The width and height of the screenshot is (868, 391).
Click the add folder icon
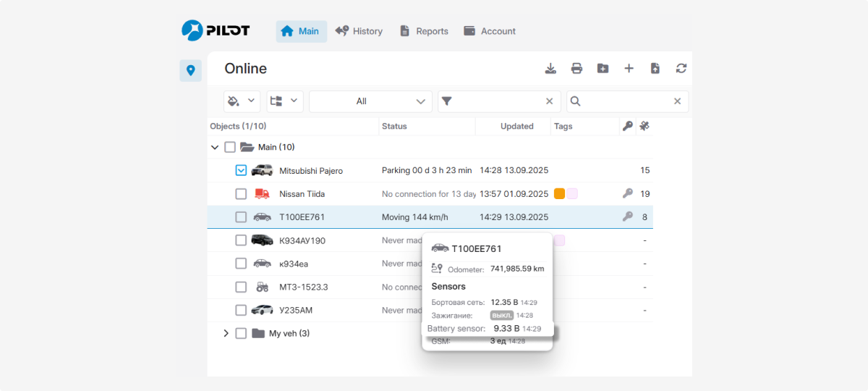[603, 69]
